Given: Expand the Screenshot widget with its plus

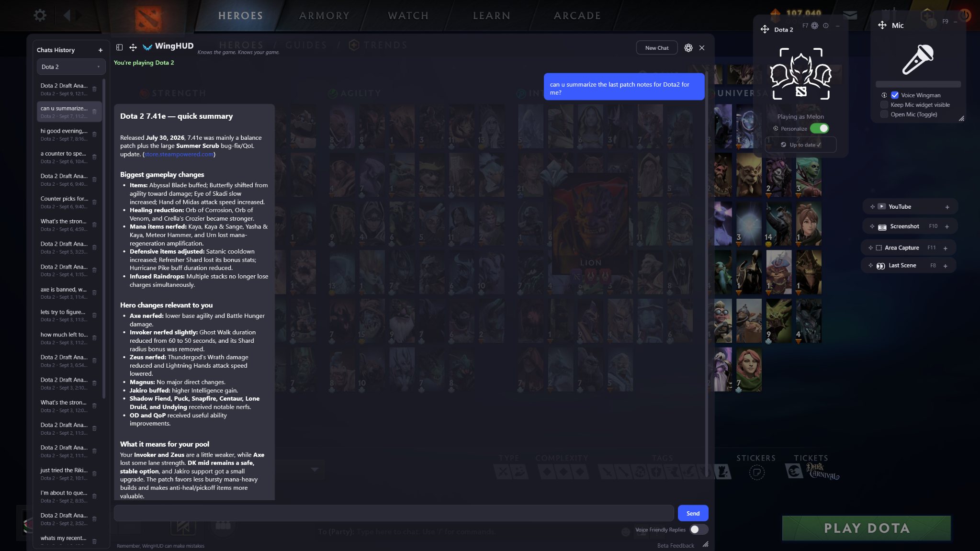Looking at the screenshot, I should coord(947,226).
